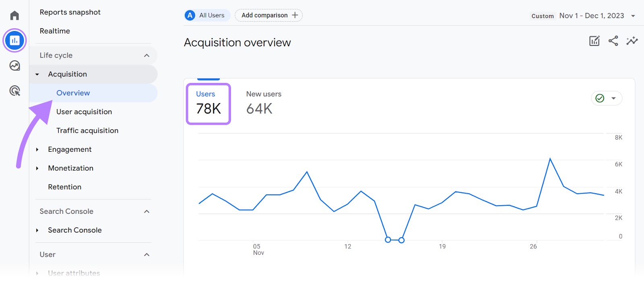Click the Add comparison button
This screenshot has height=281, width=644.
point(269,15)
